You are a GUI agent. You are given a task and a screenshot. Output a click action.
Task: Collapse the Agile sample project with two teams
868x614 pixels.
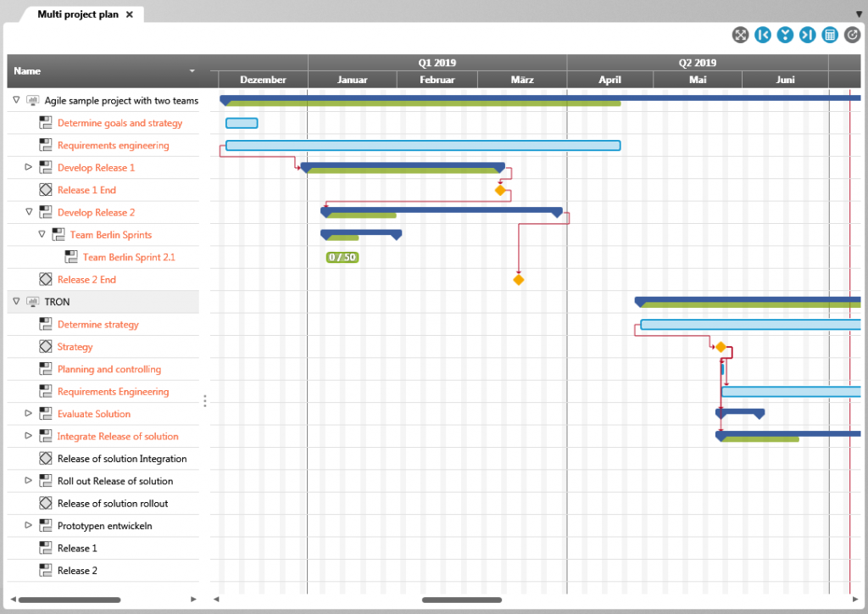(x=14, y=99)
